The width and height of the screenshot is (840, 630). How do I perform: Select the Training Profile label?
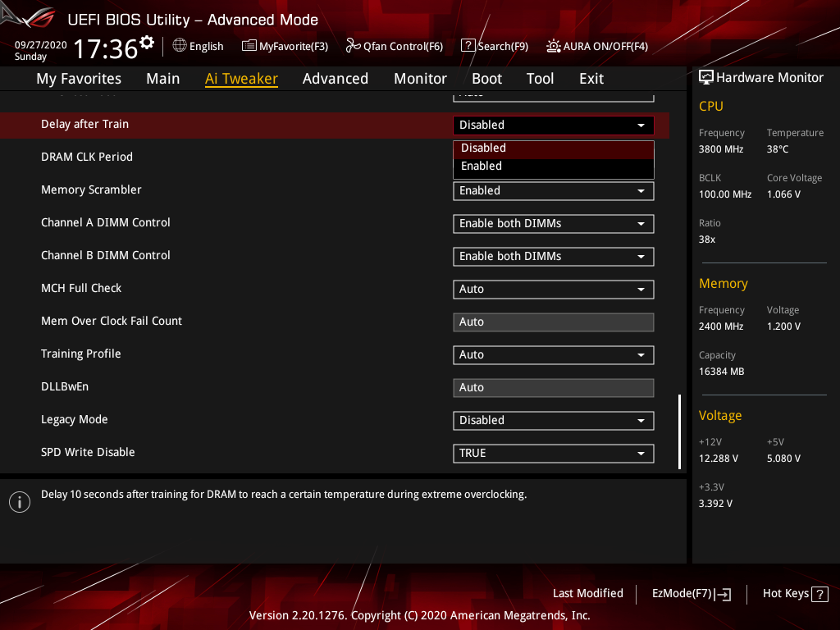pos(81,354)
